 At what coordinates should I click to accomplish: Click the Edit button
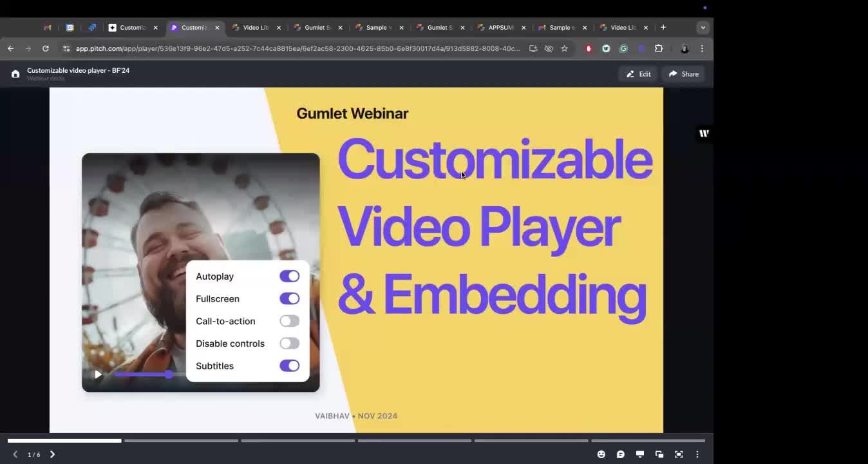coord(638,74)
